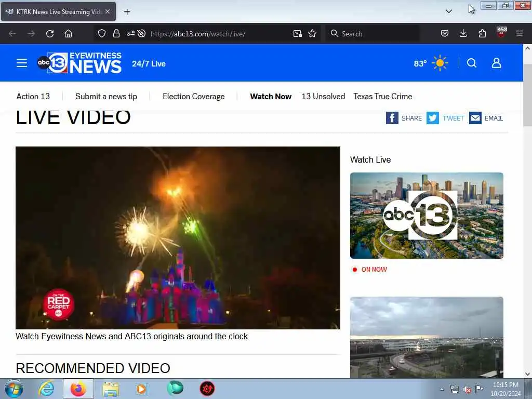
Task: Open Submit a news tip
Action: 106,96
